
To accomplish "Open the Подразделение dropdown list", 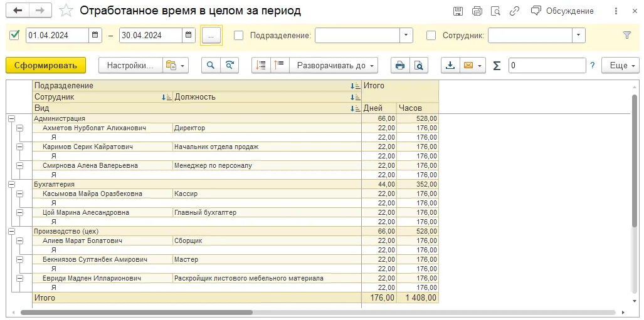I will 406,35.
